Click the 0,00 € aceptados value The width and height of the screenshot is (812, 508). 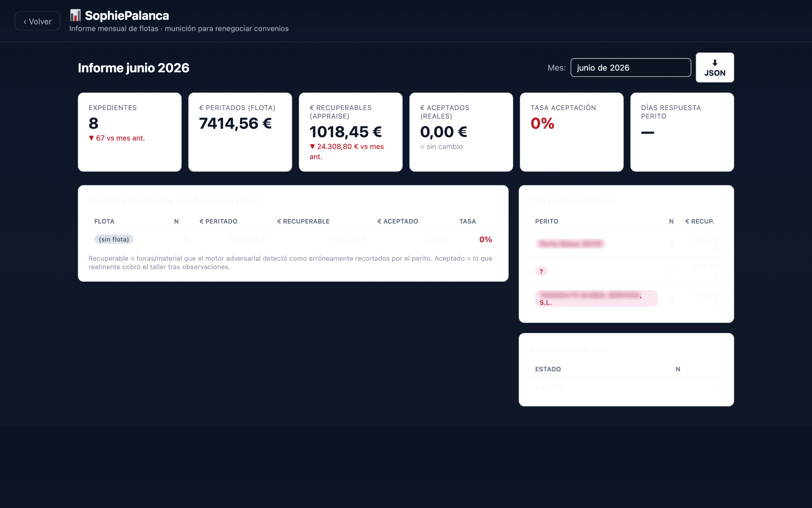point(444,132)
